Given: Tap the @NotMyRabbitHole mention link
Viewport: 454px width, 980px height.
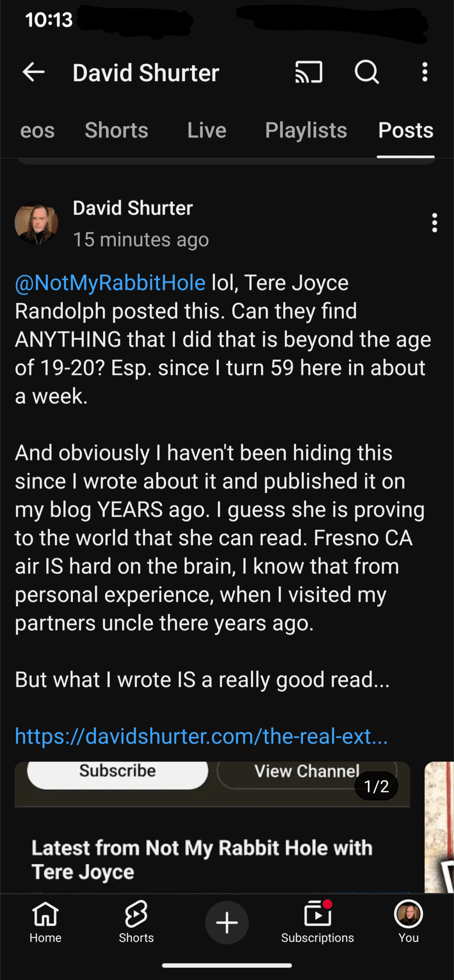Looking at the screenshot, I should [110, 283].
